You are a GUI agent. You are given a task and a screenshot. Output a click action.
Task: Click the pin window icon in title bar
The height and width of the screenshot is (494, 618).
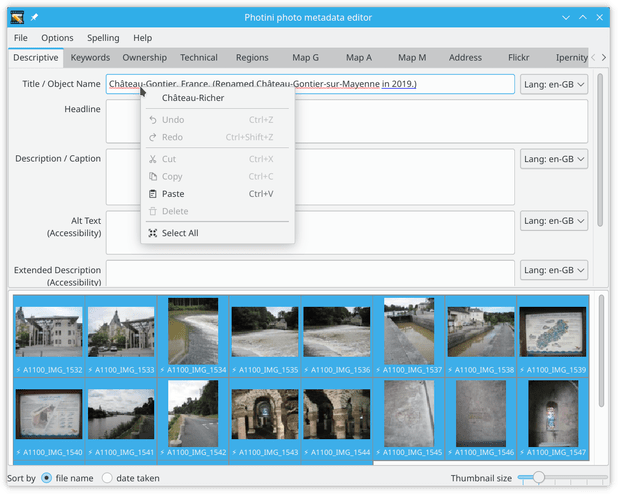[34, 17]
